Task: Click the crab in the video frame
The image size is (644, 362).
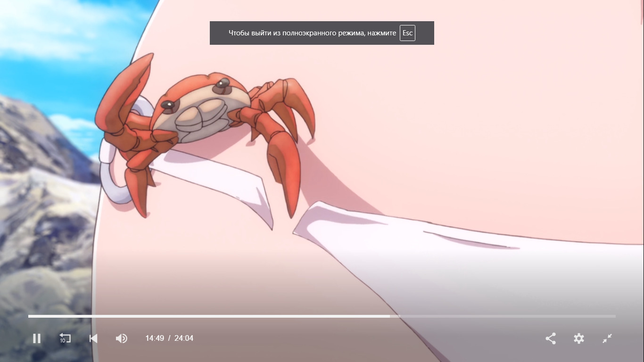Action: pyautogui.click(x=207, y=113)
